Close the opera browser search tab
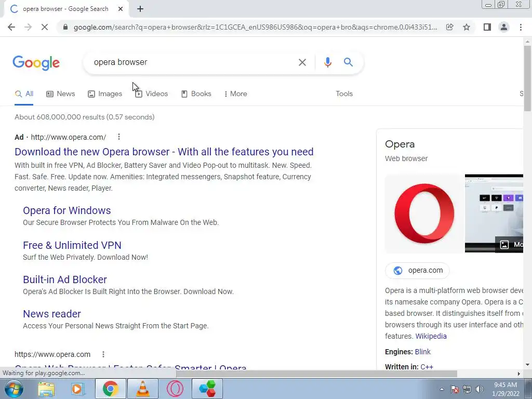 coord(121,9)
